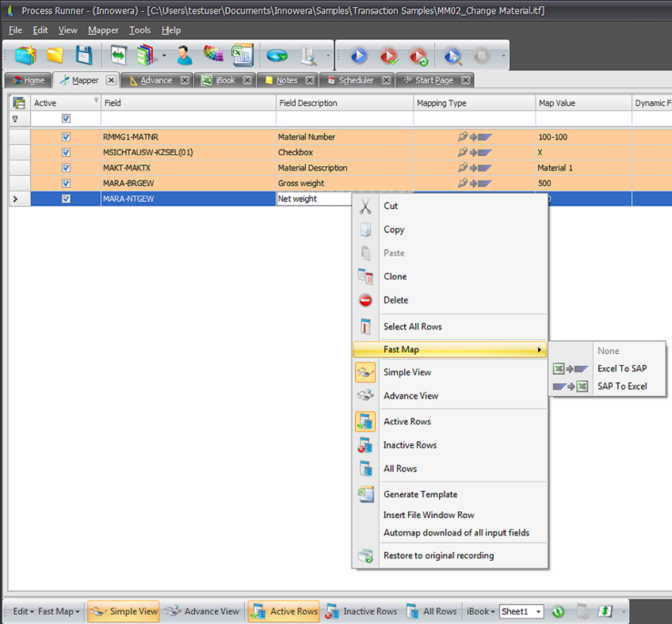This screenshot has height=624, width=672.
Task: Click the blue play run button icon
Action: [359, 56]
